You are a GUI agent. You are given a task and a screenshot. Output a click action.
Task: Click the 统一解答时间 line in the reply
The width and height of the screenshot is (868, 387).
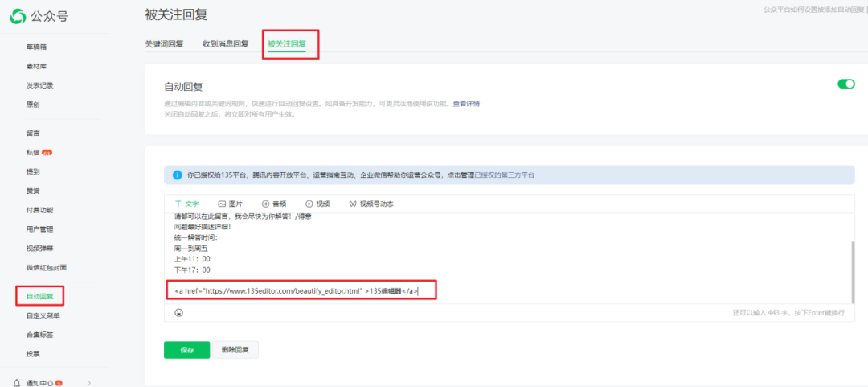(196, 237)
